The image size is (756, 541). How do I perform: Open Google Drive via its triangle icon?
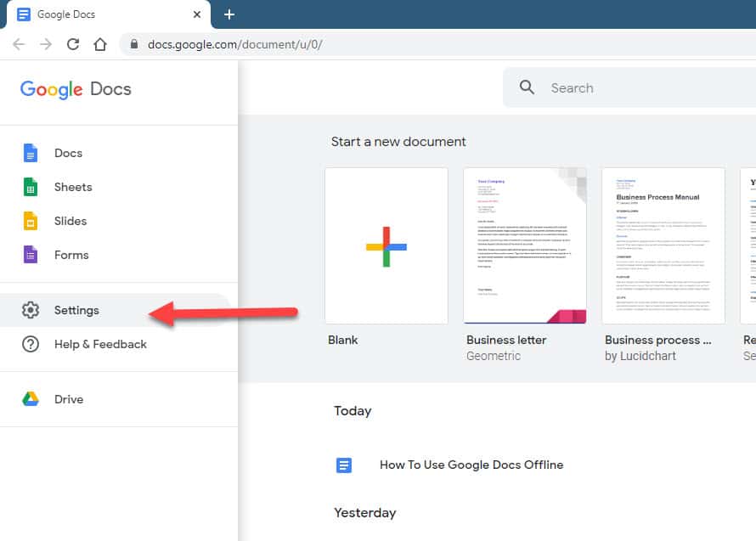[31, 399]
